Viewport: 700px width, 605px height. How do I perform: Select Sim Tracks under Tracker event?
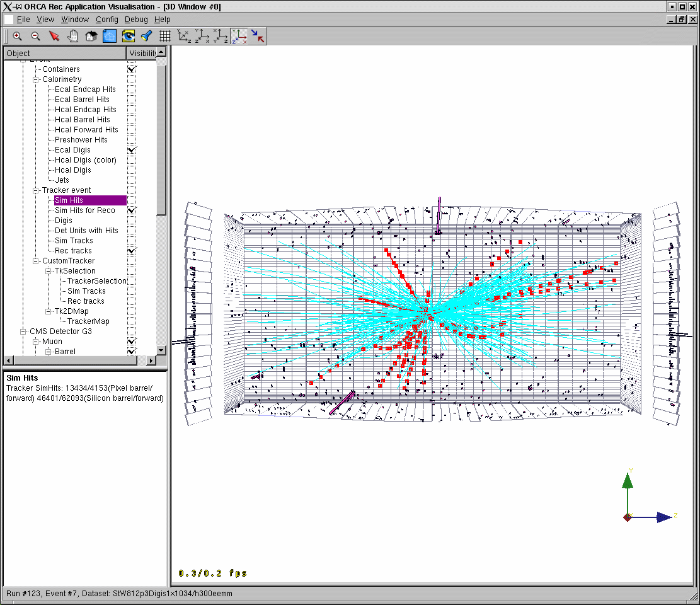click(74, 241)
